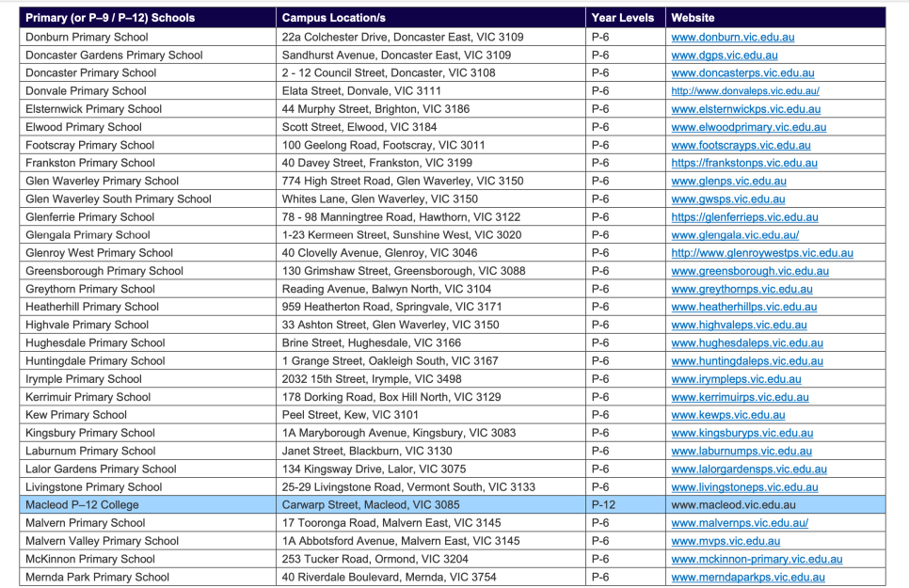The width and height of the screenshot is (909, 588).
Task: Visit the Donvale Primary School website link
Action: (744, 91)
